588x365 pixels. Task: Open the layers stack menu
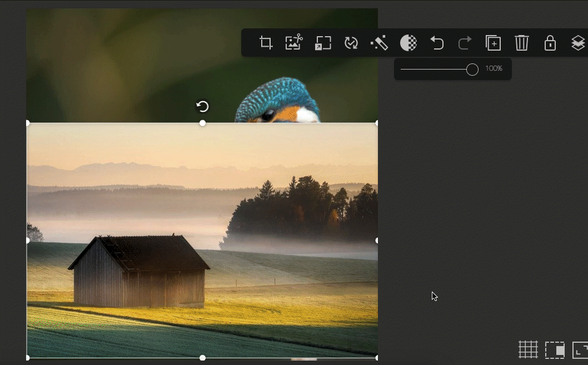(578, 43)
